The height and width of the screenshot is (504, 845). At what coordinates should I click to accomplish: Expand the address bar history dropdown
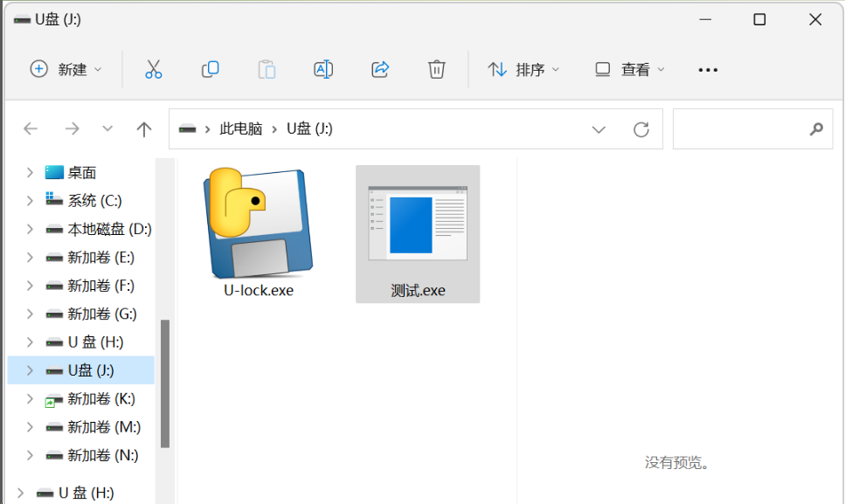pos(599,129)
